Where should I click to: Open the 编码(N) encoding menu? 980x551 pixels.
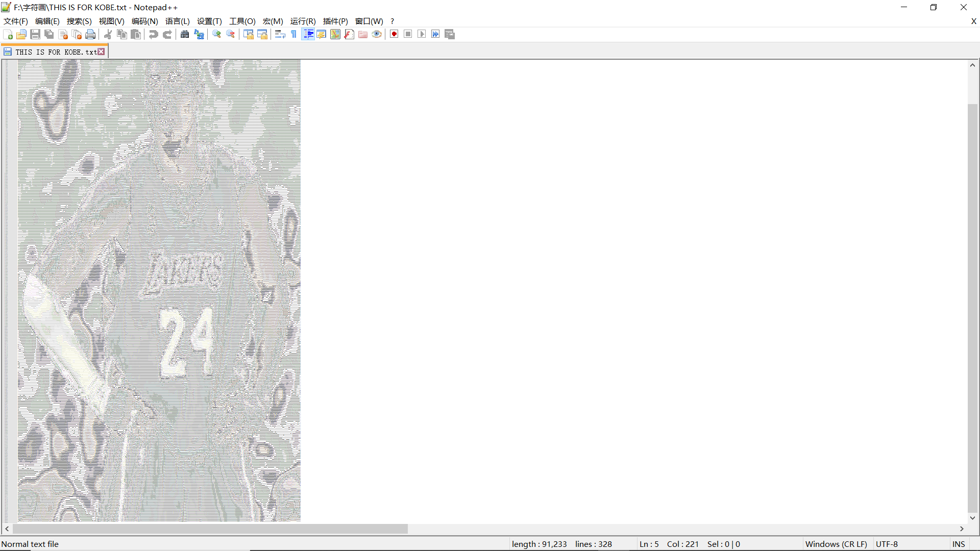tap(144, 21)
